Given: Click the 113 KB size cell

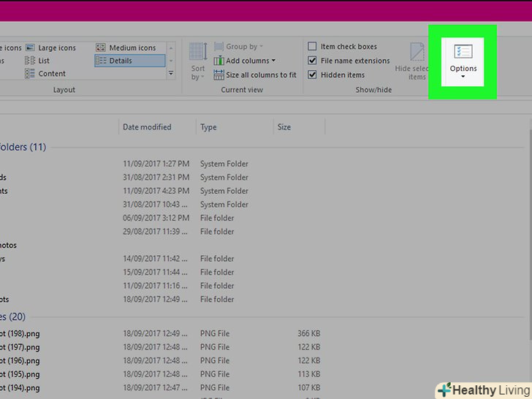Looking at the screenshot, I should click(x=308, y=374).
